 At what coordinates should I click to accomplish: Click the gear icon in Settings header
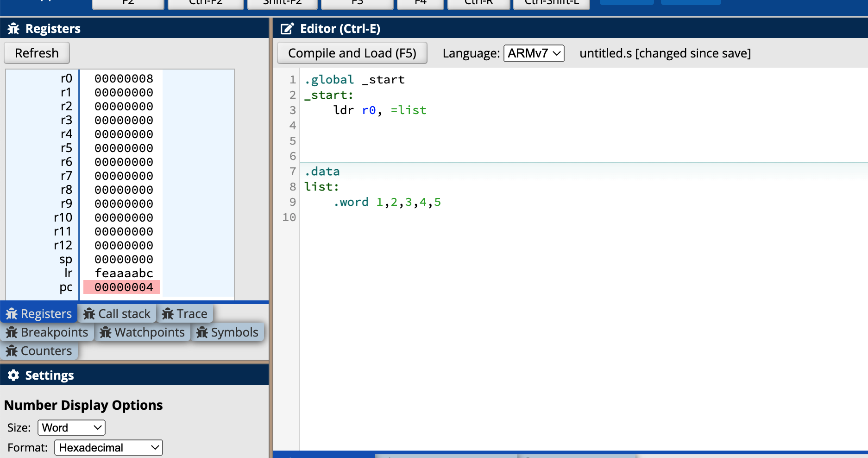click(x=13, y=375)
